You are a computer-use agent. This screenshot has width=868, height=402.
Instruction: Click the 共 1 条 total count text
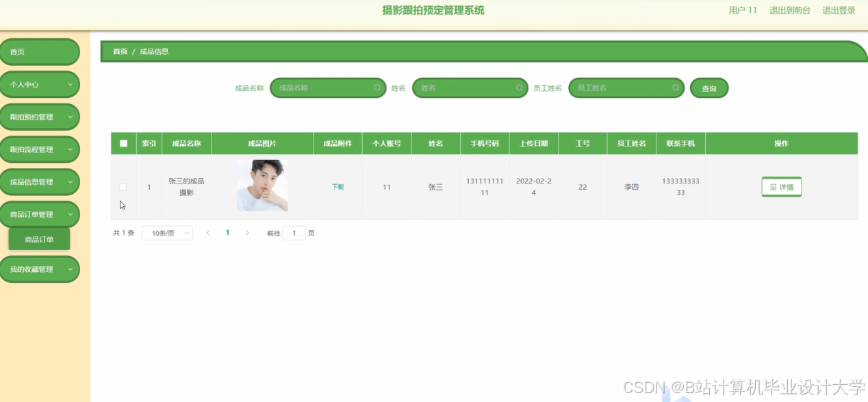pos(124,233)
